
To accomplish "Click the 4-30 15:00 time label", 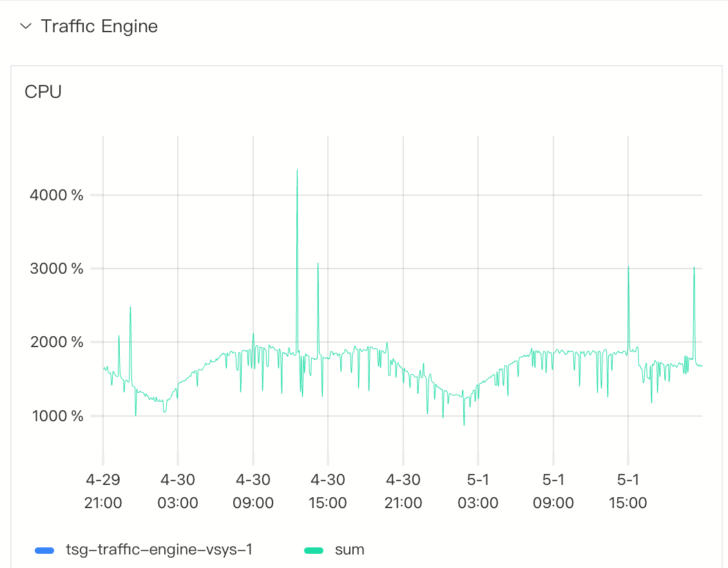I will tap(328, 491).
